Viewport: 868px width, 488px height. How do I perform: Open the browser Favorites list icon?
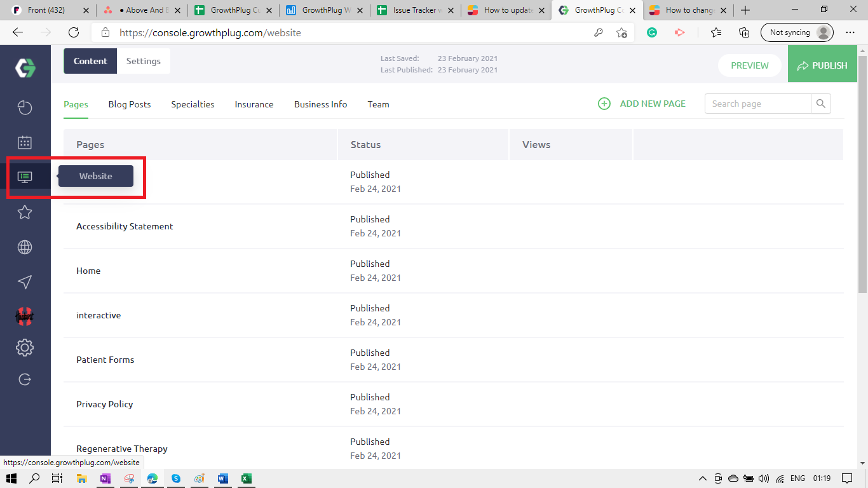coord(716,32)
